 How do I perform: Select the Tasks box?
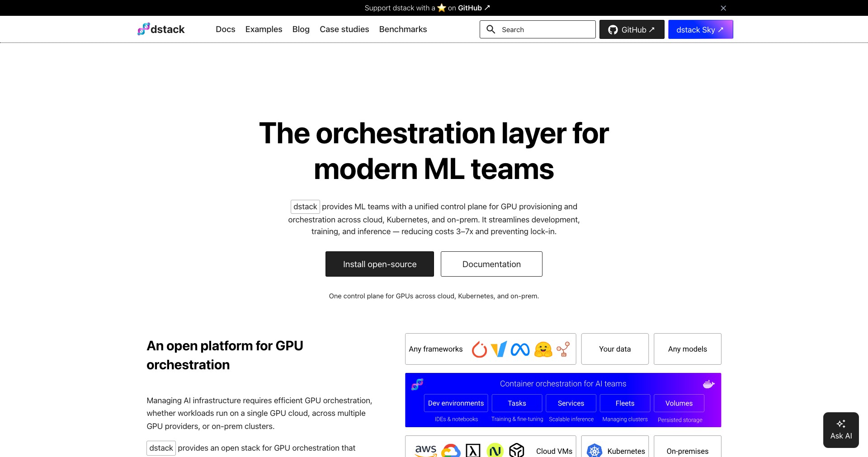pyautogui.click(x=517, y=403)
